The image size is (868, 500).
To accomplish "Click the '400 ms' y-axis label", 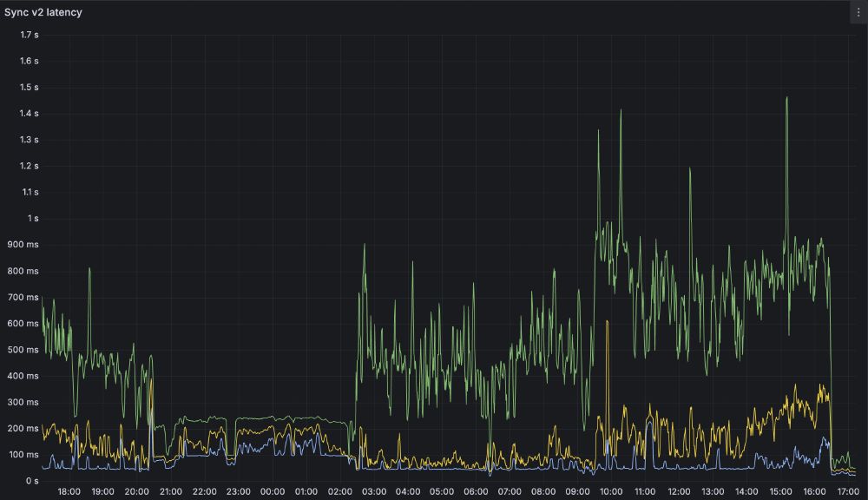I will click(23, 376).
